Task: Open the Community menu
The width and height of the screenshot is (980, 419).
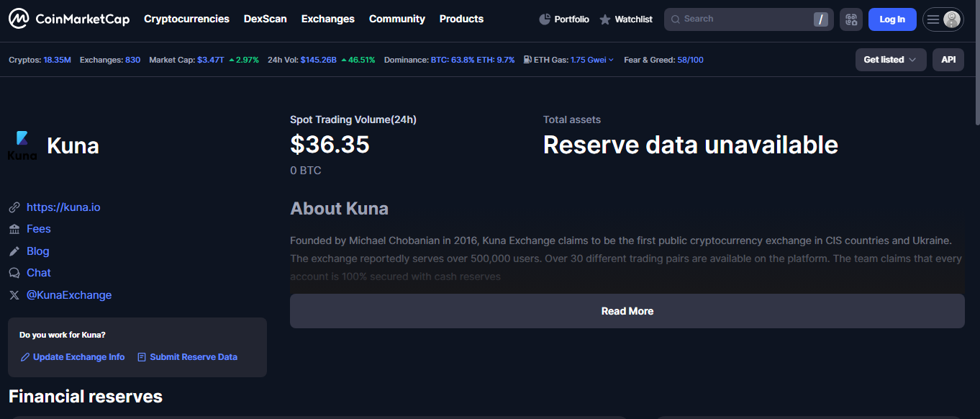Action: pyautogui.click(x=397, y=19)
